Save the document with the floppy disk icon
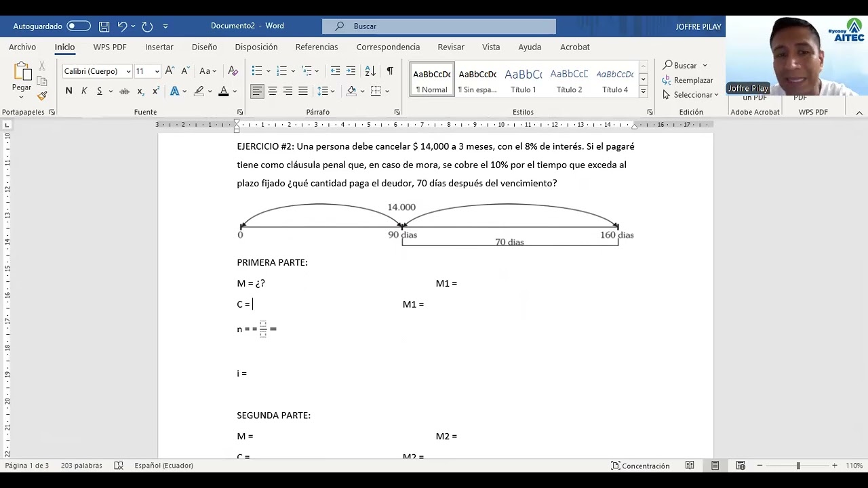Viewport: 868px width, 488px height. (x=104, y=26)
